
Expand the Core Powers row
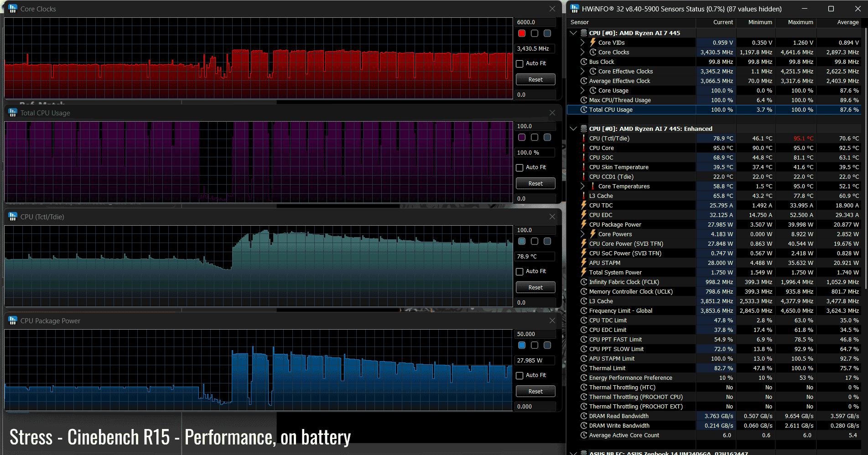click(582, 234)
